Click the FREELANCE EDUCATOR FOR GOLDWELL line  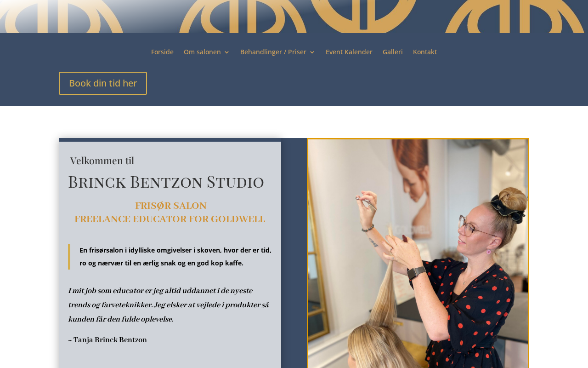170,219
